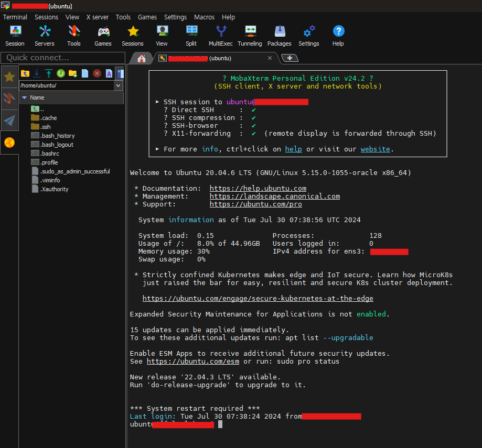
Task: Open the View menu
Action: tap(72, 17)
